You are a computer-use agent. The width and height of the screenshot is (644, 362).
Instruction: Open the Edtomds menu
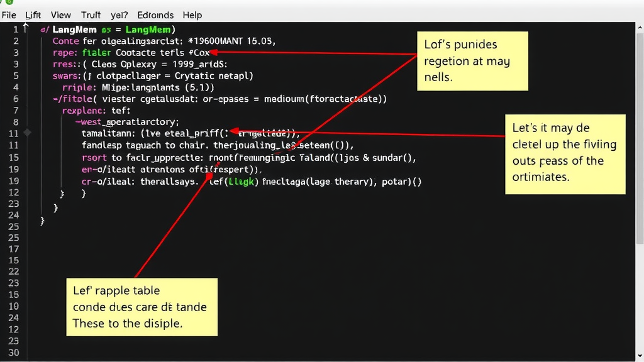(x=155, y=15)
